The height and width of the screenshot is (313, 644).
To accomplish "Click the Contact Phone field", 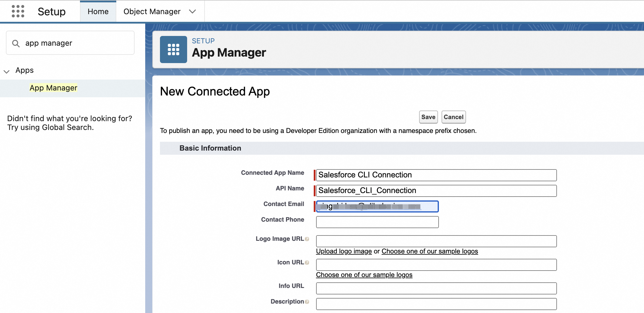I will tap(377, 222).
